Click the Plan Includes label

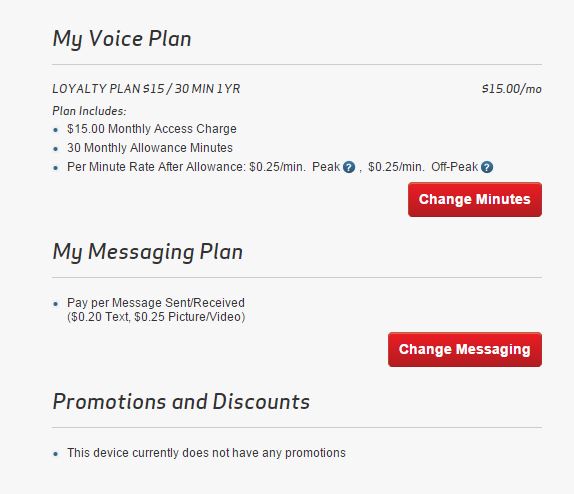pyautogui.click(x=89, y=111)
